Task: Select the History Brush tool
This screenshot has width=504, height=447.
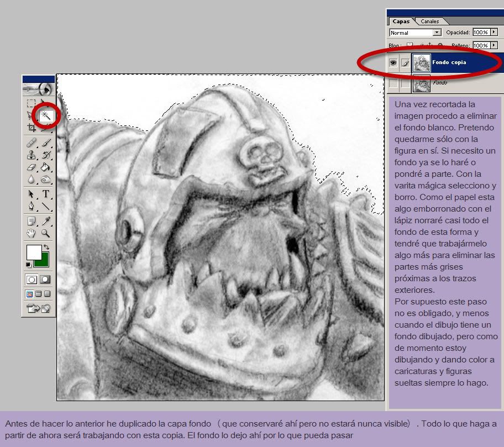Action: [x=46, y=155]
